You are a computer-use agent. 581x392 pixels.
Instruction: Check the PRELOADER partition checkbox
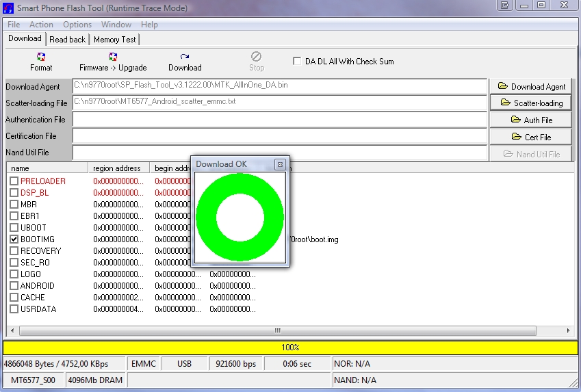(14, 181)
